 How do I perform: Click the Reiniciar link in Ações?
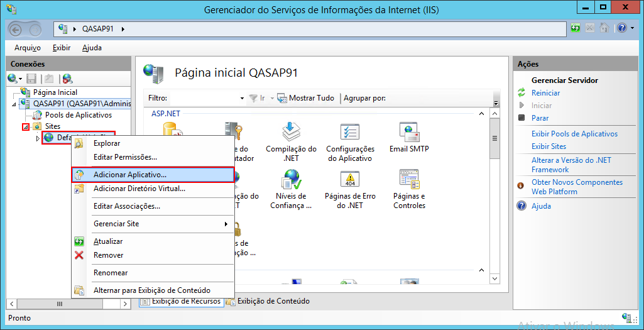click(x=545, y=93)
